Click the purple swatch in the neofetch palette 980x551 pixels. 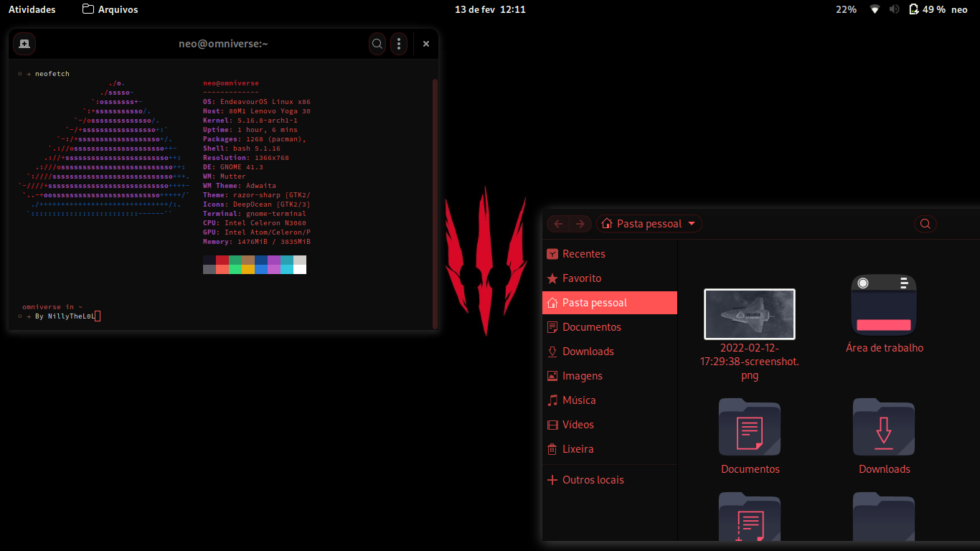(x=274, y=260)
